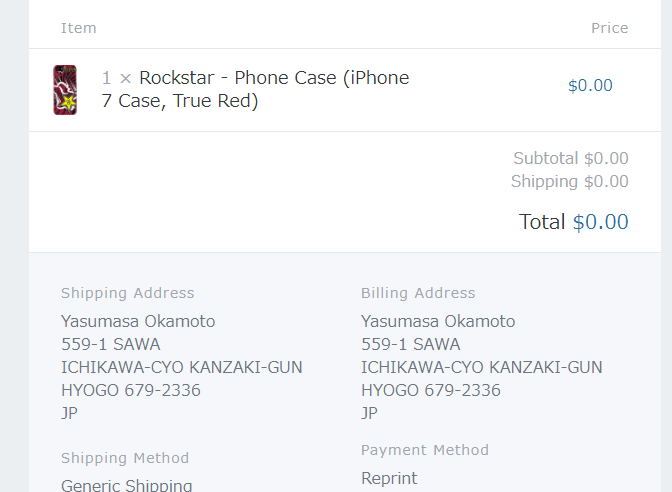Click the Total $0.00 amount
Screen dimensions: 672x492
click(x=600, y=222)
